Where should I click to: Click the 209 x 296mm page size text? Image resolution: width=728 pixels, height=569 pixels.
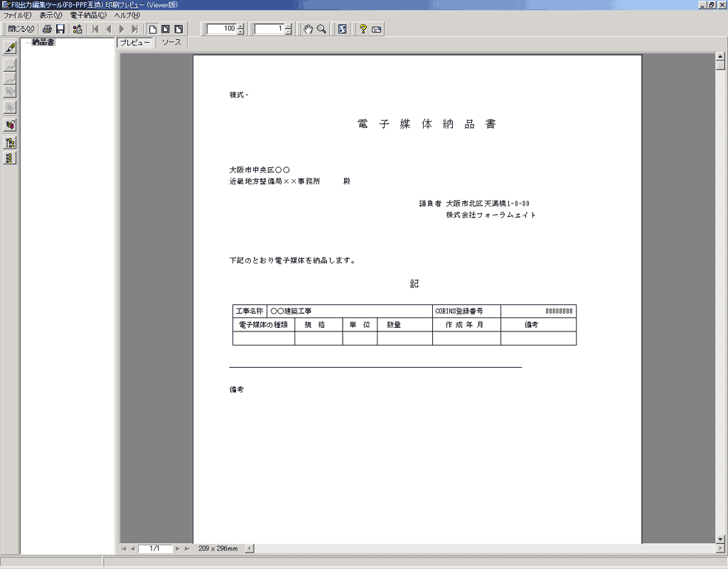218,548
